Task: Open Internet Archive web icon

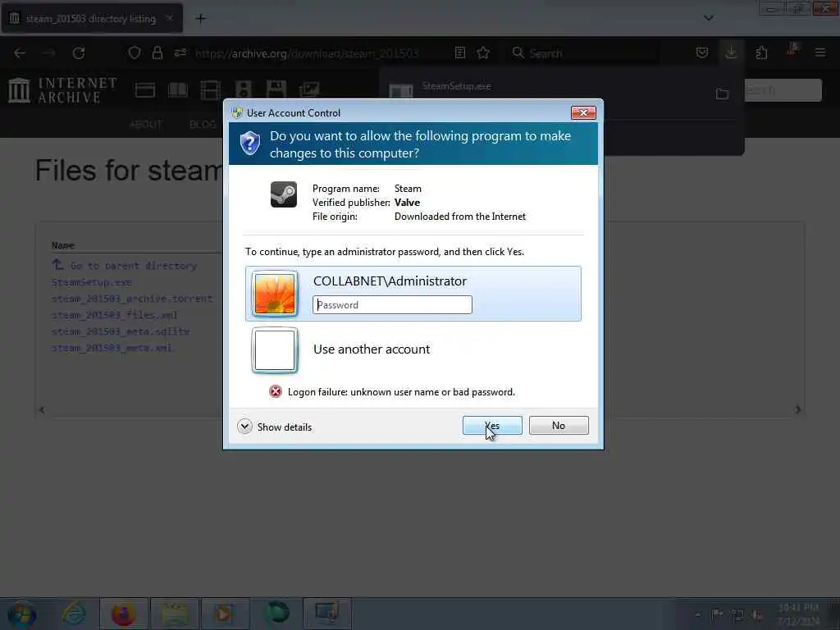Action: (145, 89)
